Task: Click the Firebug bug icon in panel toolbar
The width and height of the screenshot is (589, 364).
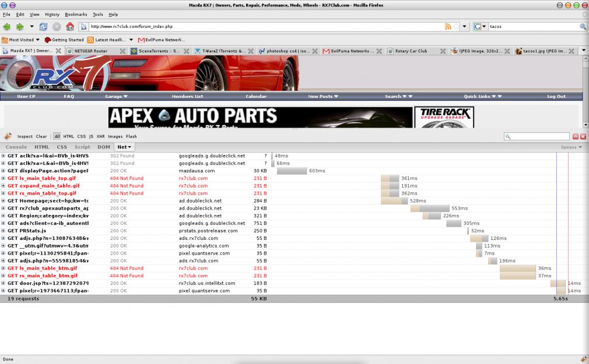Action: click(8, 136)
